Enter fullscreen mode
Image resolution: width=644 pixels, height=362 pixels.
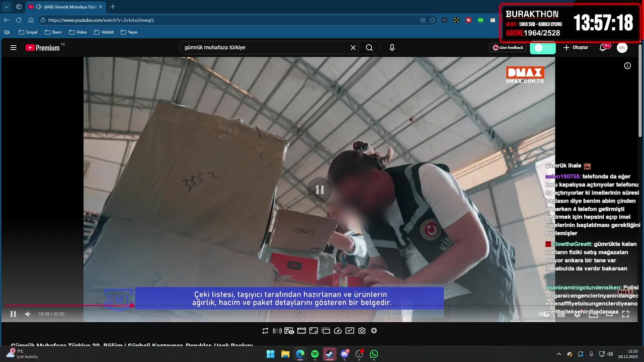(625, 314)
